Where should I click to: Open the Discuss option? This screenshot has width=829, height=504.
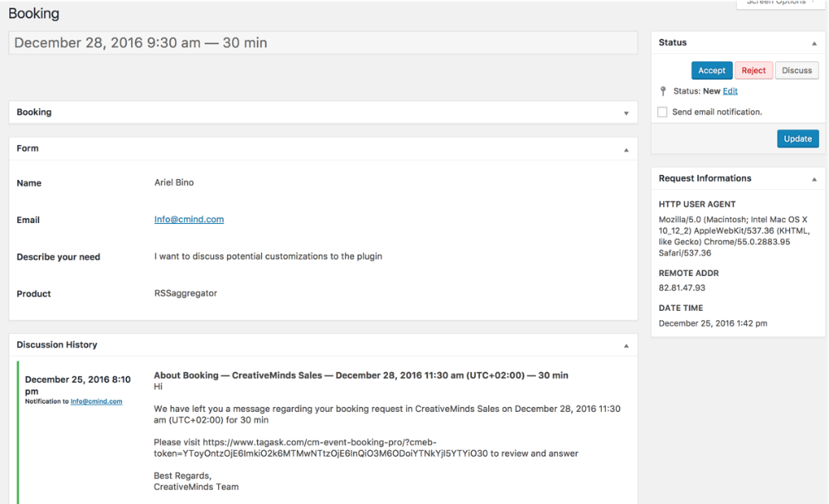[797, 70]
